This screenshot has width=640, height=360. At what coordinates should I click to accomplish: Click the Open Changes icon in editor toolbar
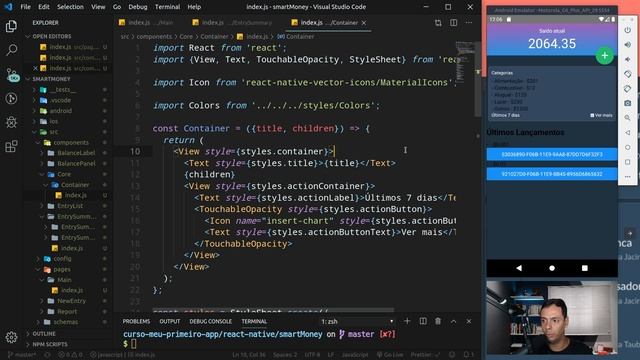(438, 23)
